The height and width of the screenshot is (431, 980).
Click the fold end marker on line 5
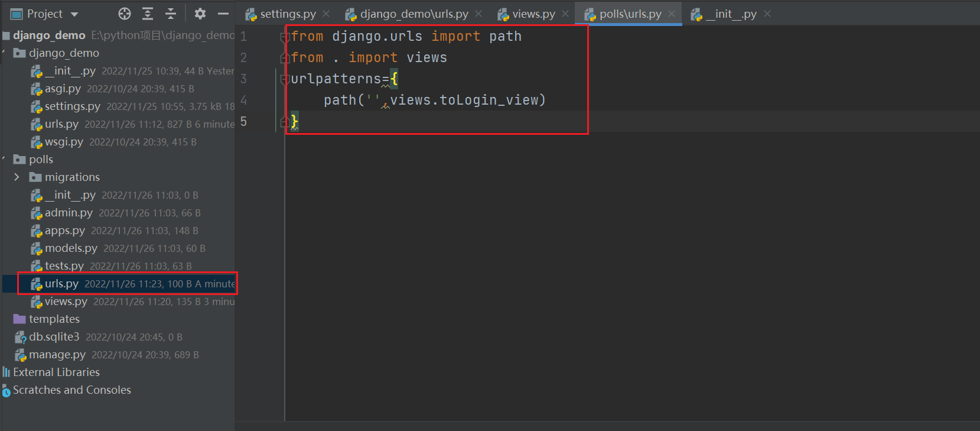point(285,121)
